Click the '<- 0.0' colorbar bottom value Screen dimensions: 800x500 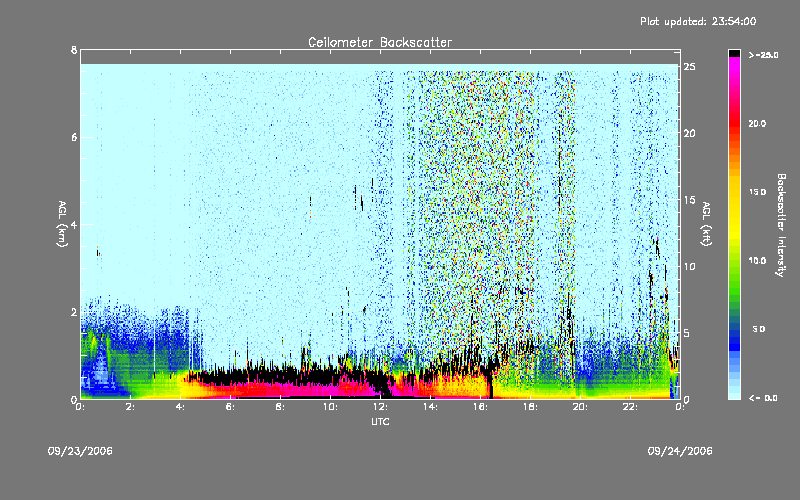click(x=763, y=398)
